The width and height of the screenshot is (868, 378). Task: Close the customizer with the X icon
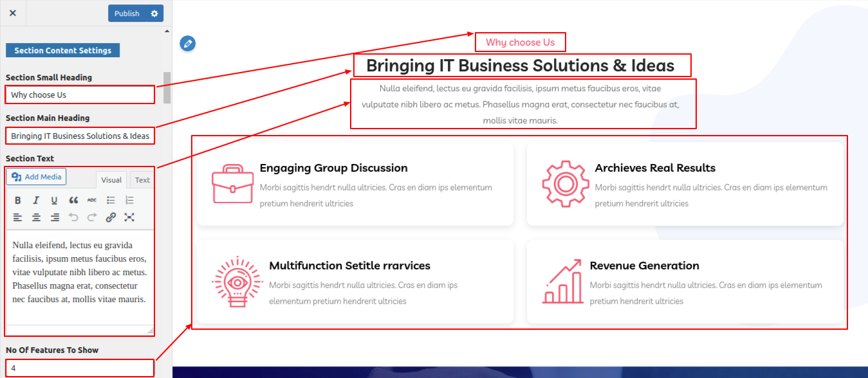tap(13, 13)
